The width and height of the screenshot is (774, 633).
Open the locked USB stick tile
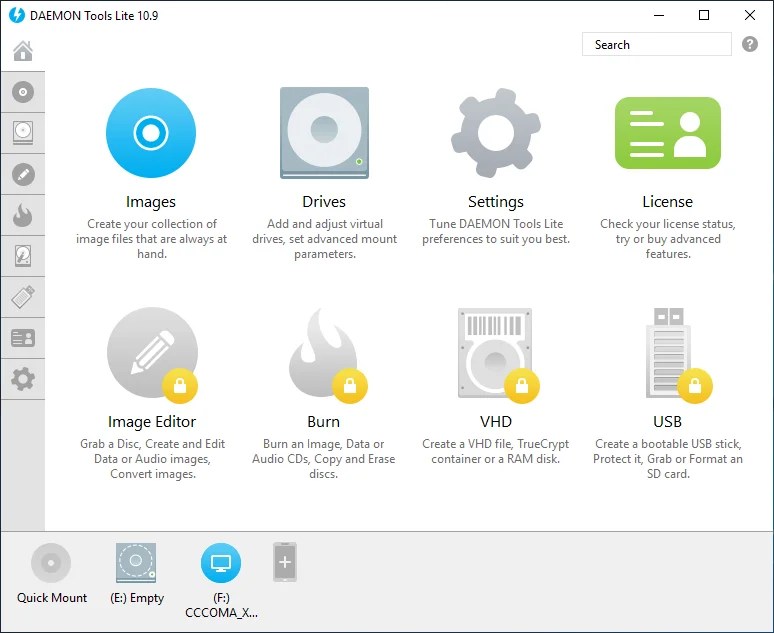point(677,355)
